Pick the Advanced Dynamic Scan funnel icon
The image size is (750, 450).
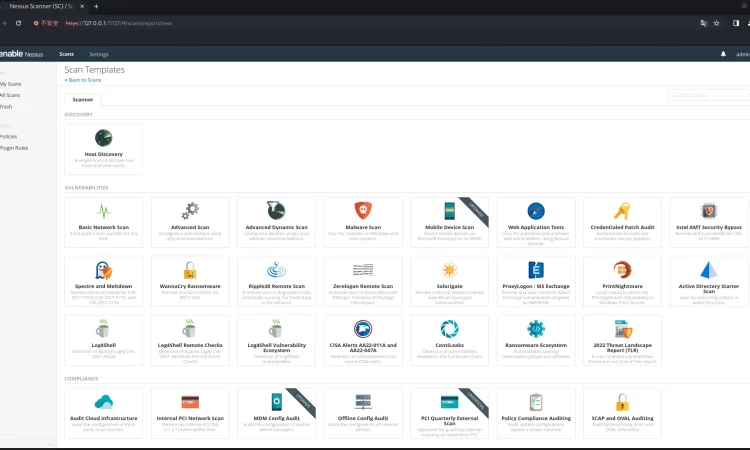coord(276,210)
